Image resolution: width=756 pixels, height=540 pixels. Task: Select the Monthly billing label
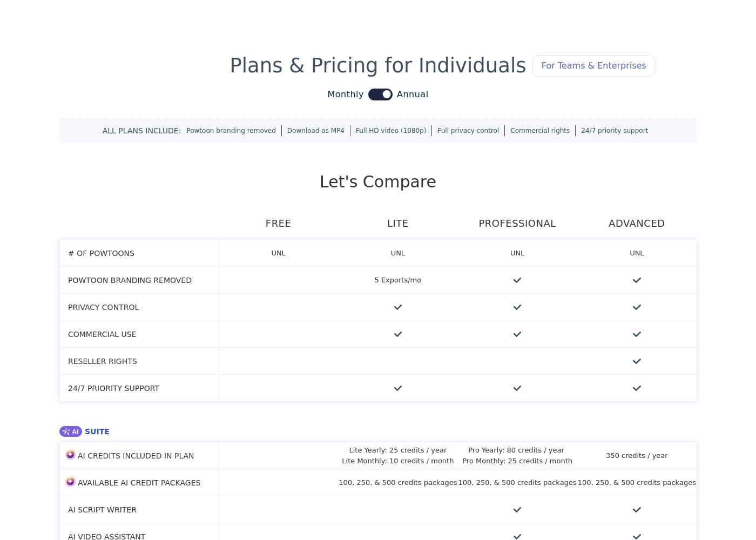(x=346, y=94)
